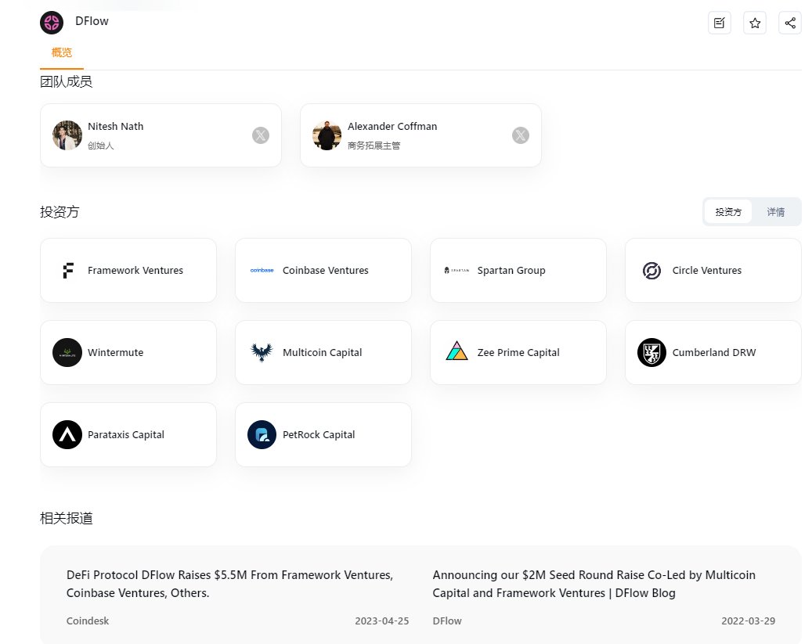The image size is (812, 644).
Task: Open Parataxis Capital investor name
Action: 126,435
